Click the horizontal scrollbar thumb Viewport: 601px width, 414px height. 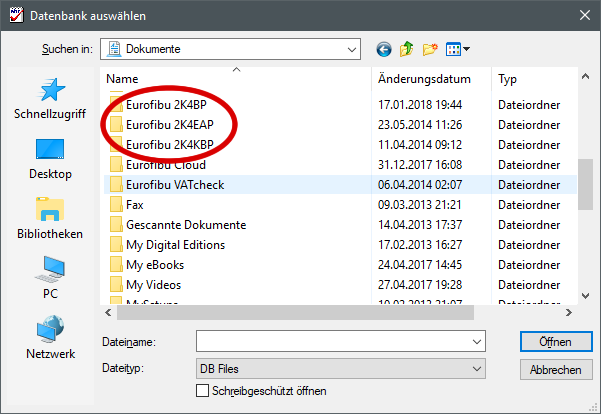pyautogui.click(x=295, y=313)
